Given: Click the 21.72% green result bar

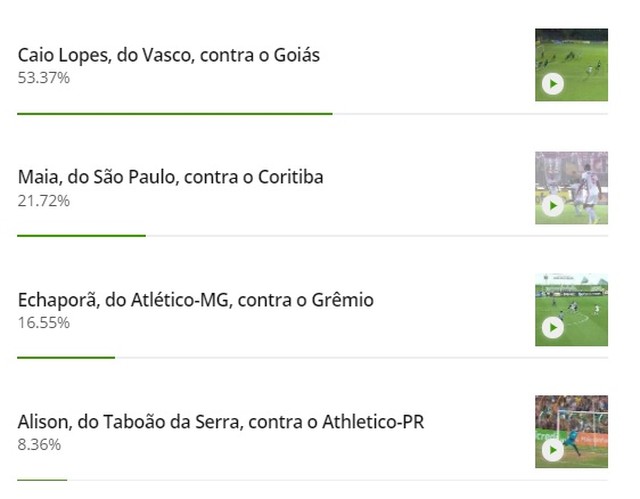Looking at the screenshot, I should (x=81, y=236).
